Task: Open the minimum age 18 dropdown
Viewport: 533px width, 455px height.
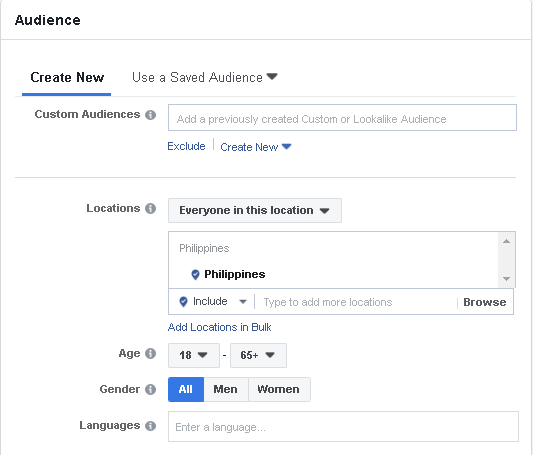Action: click(194, 355)
